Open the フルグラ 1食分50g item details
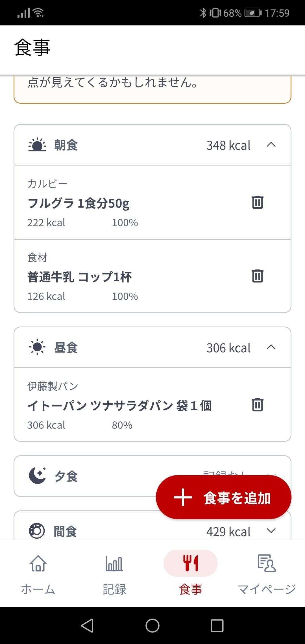 (x=79, y=203)
